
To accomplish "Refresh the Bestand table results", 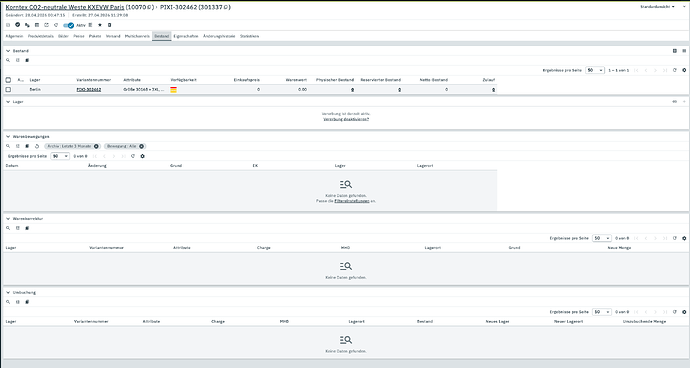I will click(x=675, y=70).
